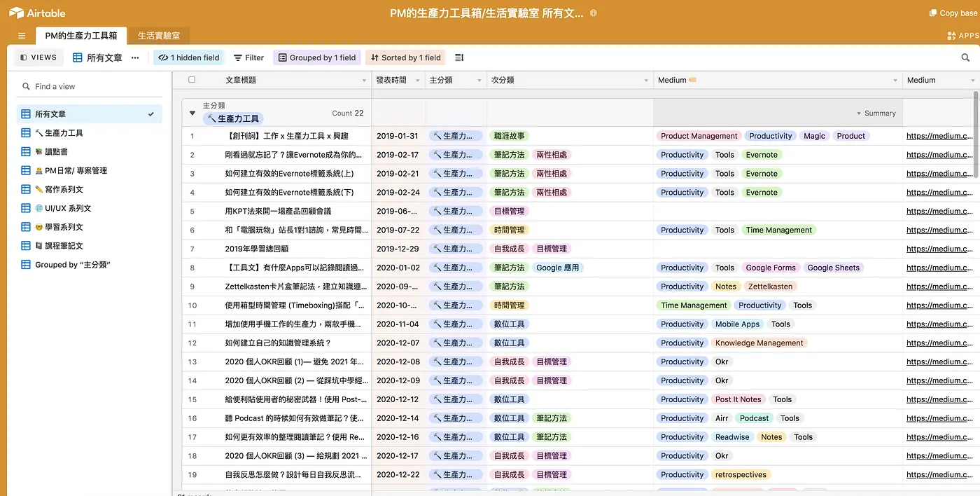The width and height of the screenshot is (980, 496).
Task: Click the Copy base button
Action: (x=953, y=13)
